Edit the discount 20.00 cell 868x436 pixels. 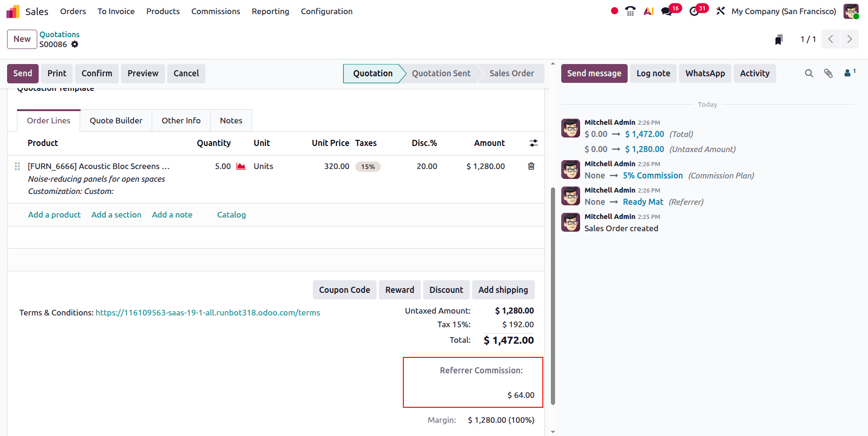[x=426, y=166]
